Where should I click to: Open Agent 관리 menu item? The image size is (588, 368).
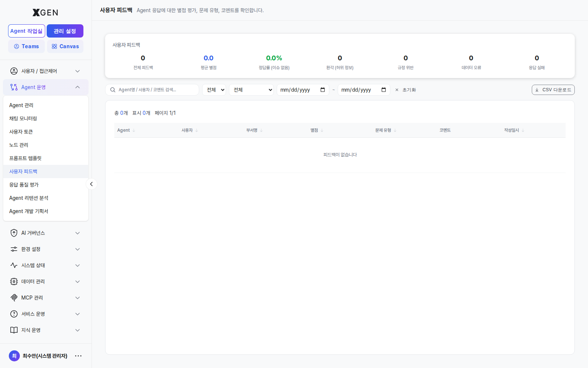(46, 105)
